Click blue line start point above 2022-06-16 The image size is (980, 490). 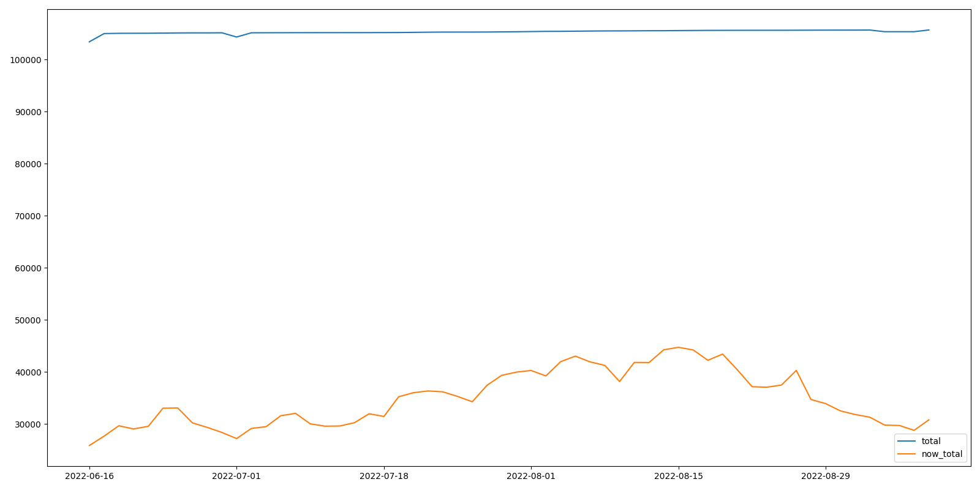[x=89, y=42]
